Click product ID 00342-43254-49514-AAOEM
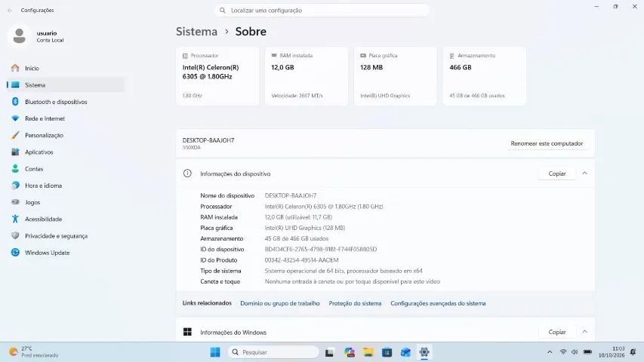The width and height of the screenshot is (644, 362). pyautogui.click(x=301, y=260)
